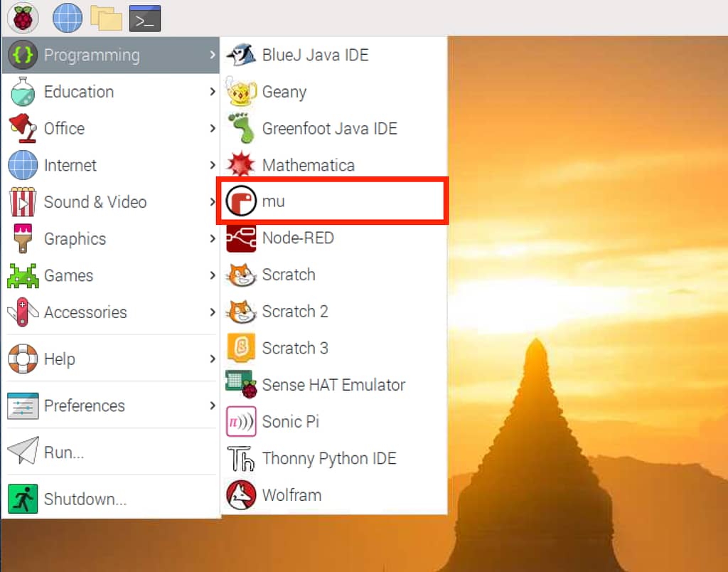The height and width of the screenshot is (572, 728).
Task: Click the Preferences sliders icon
Action: [x=23, y=406]
